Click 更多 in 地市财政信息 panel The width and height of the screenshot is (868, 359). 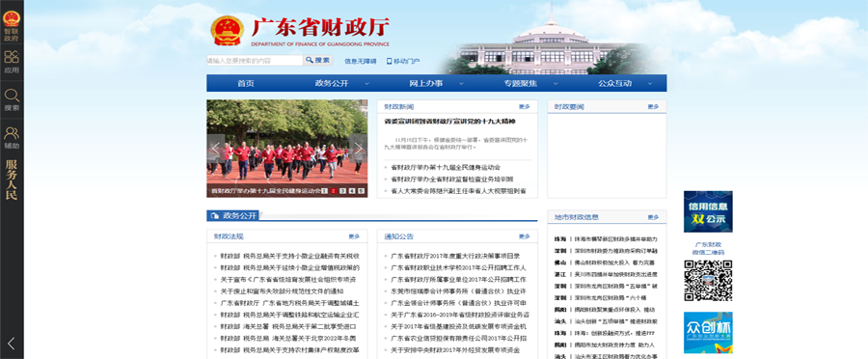coord(653,217)
